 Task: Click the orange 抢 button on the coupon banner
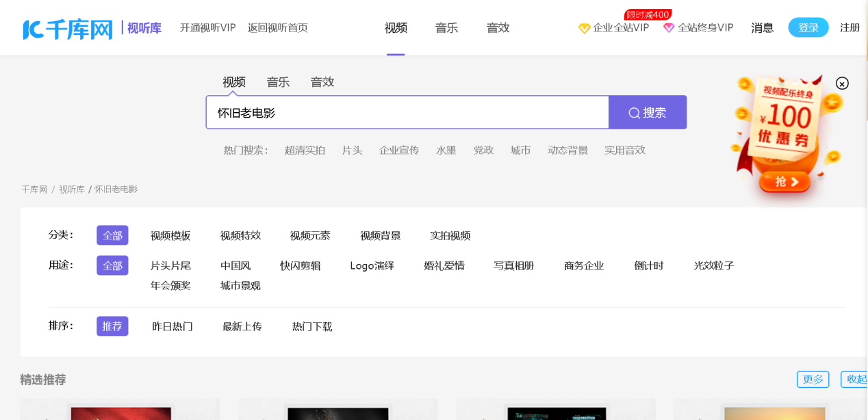(x=785, y=182)
